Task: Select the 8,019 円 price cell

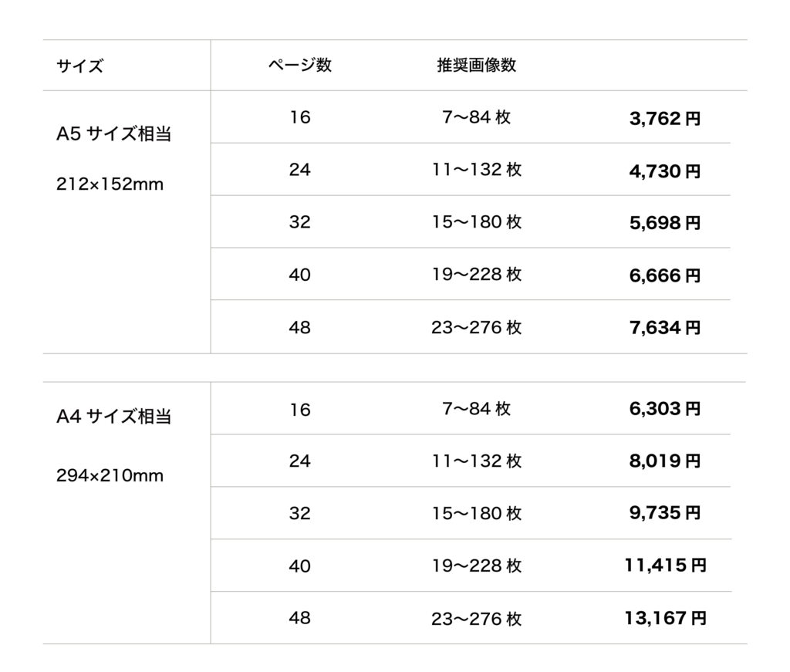Action: point(665,461)
